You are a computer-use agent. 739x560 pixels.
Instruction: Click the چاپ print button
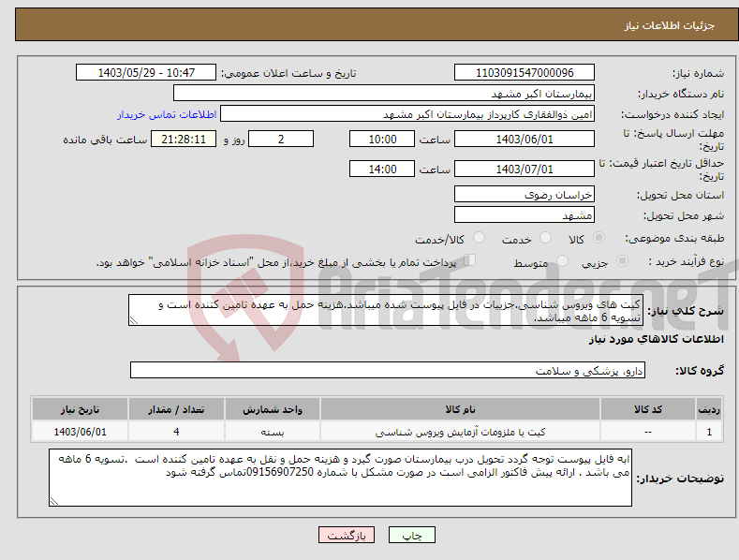tap(412, 535)
